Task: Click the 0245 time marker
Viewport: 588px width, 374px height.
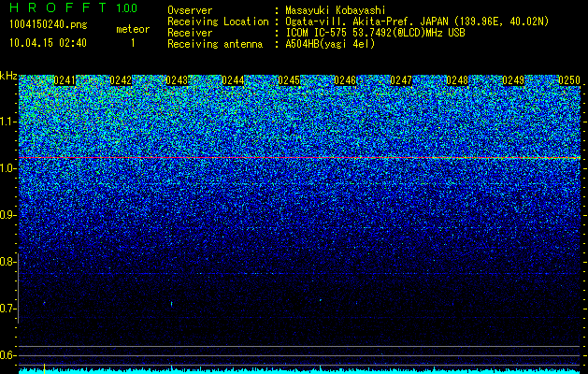Action: point(289,80)
